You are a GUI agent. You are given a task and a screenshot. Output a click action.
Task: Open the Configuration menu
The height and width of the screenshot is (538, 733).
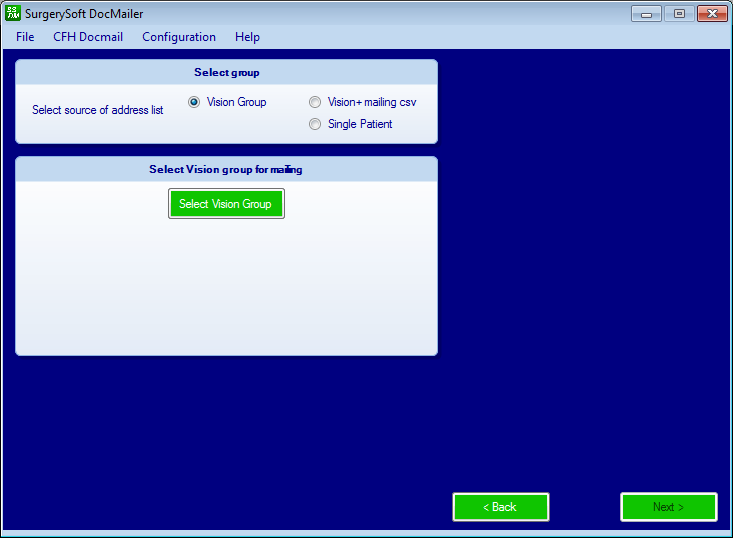pyautogui.click(x=179, y=37)
